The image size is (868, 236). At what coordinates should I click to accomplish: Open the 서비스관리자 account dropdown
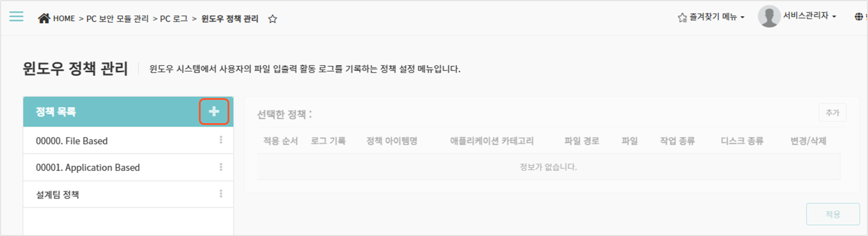(809, 16)
